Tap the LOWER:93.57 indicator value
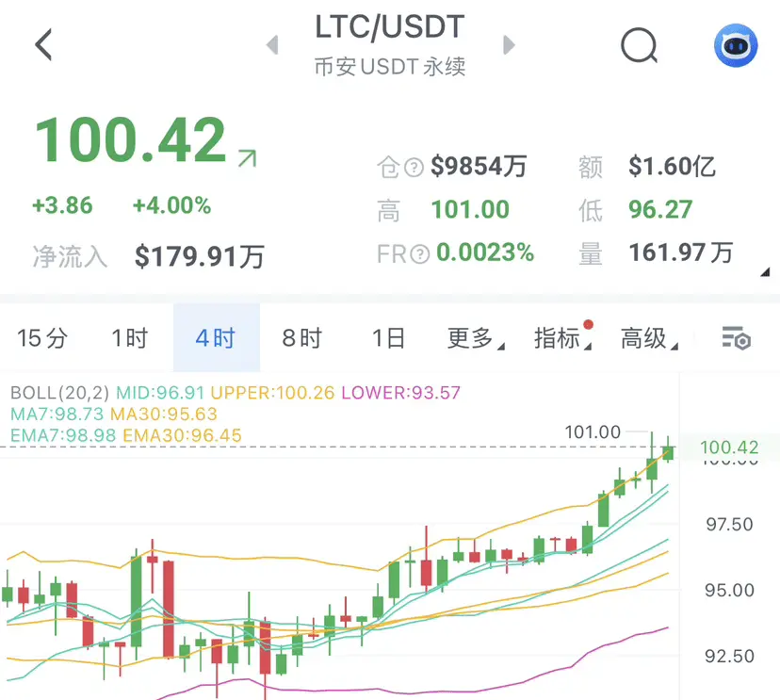Image resolution: width=780 pixels, height=700 pixels. [x=401, y=393]
